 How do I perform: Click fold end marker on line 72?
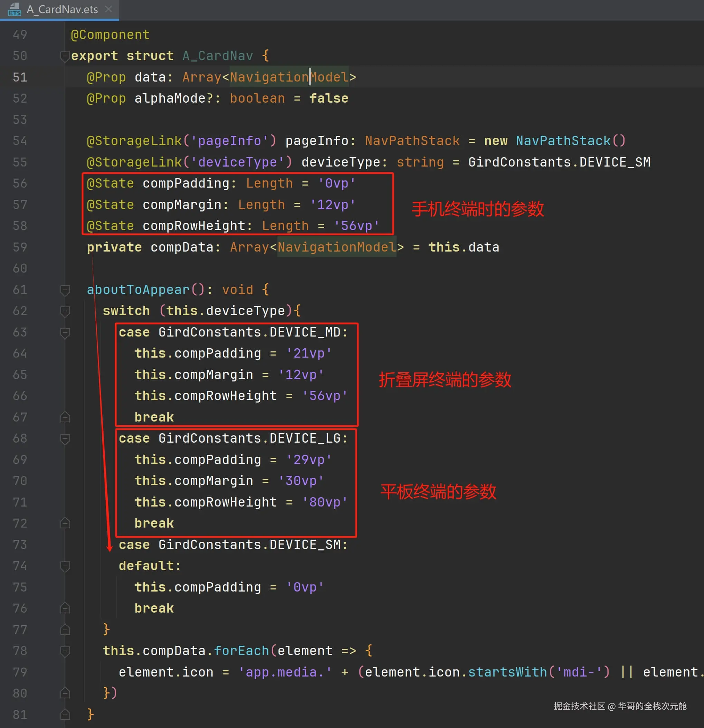pyautogui.click(x=65, y=523)
